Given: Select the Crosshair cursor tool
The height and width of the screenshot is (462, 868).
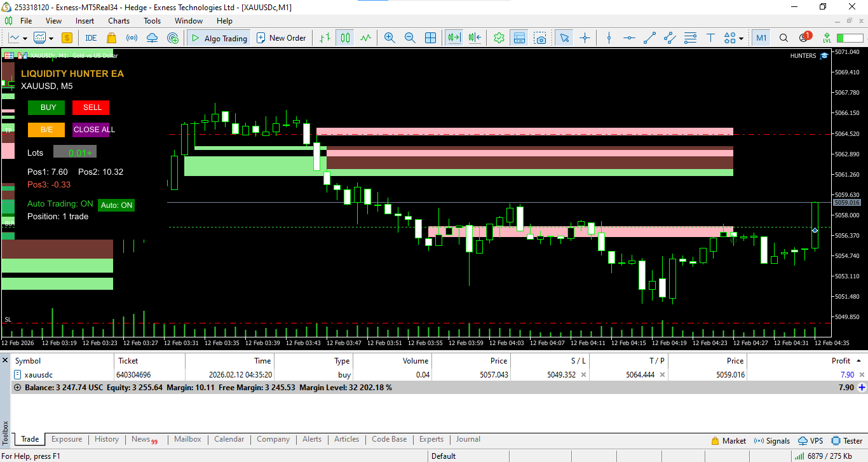Looking at the screenshot, I should [585, 38].
